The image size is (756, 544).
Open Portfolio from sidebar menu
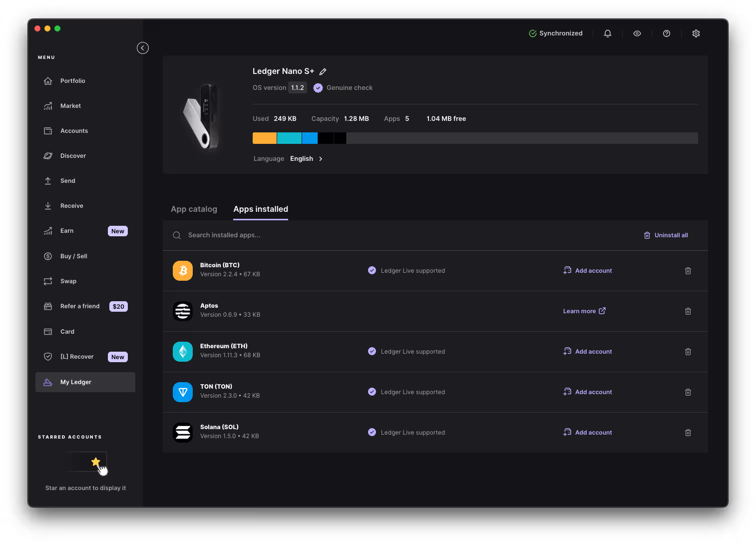(x=85, y=81)
